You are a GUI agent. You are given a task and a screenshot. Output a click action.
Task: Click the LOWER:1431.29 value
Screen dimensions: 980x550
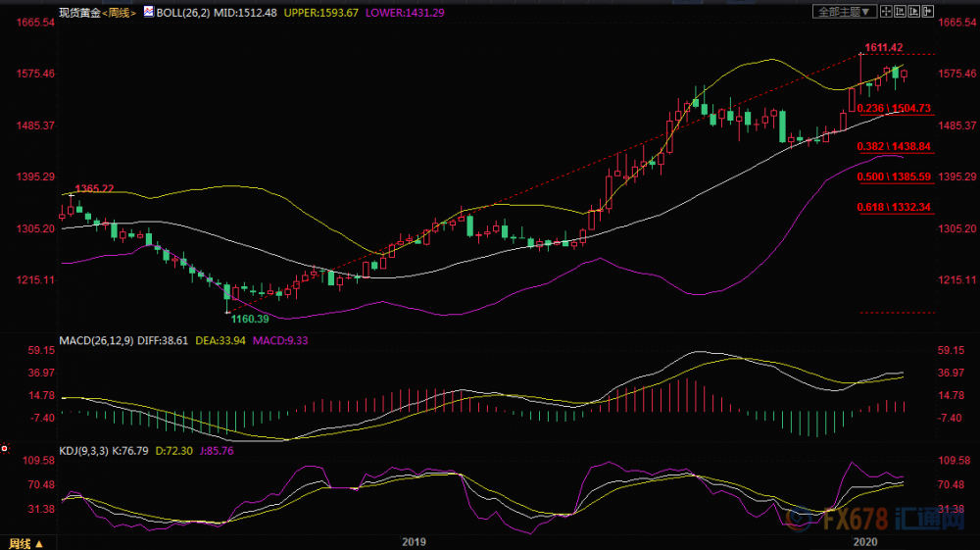[x=405, y=13]
